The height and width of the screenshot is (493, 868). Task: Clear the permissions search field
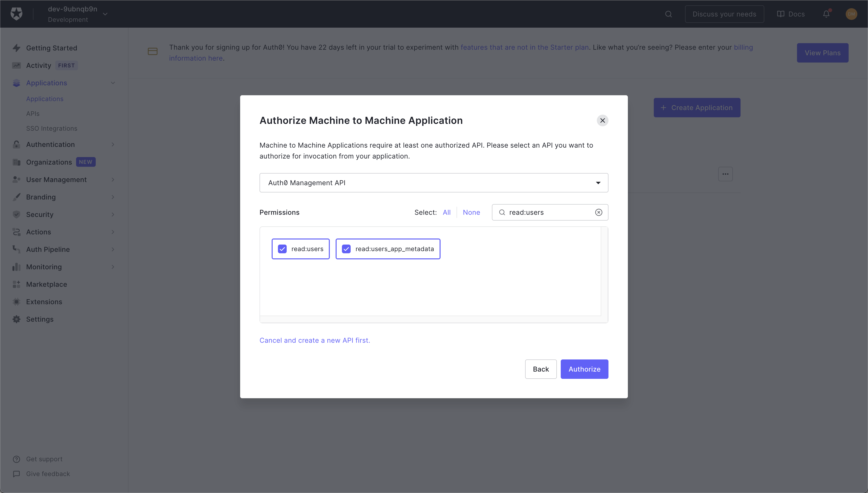click(x=599, y=212)
